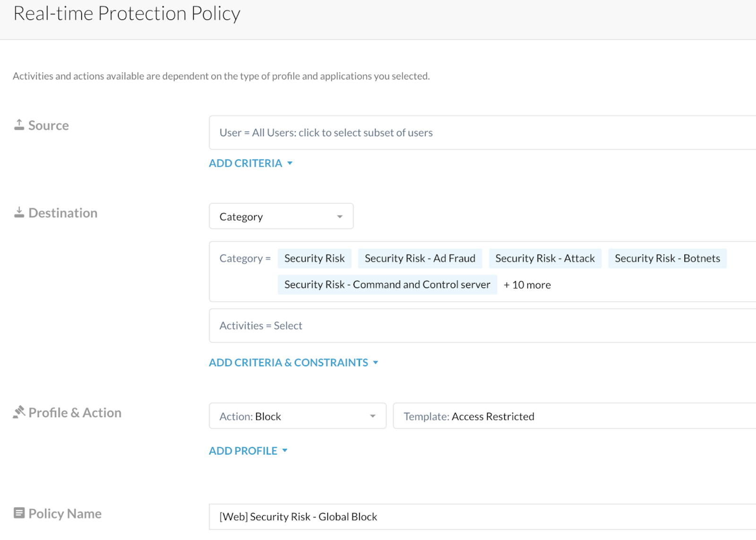Click the Activities = Select field
The image size is (756, 540).
[x=482, y=326]
